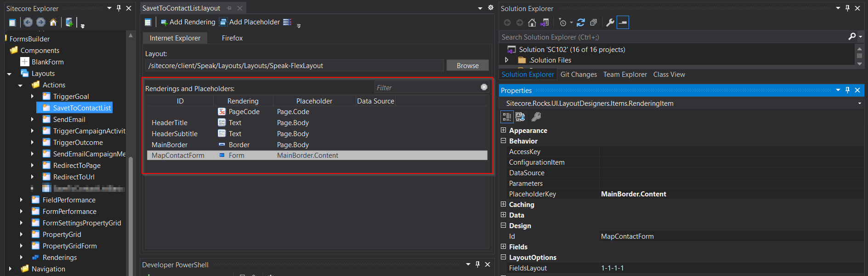Click Collapse All icon in Solution Explorer
Screen dimensions: 868x276
pyautogui.click(x=593, y=23)
